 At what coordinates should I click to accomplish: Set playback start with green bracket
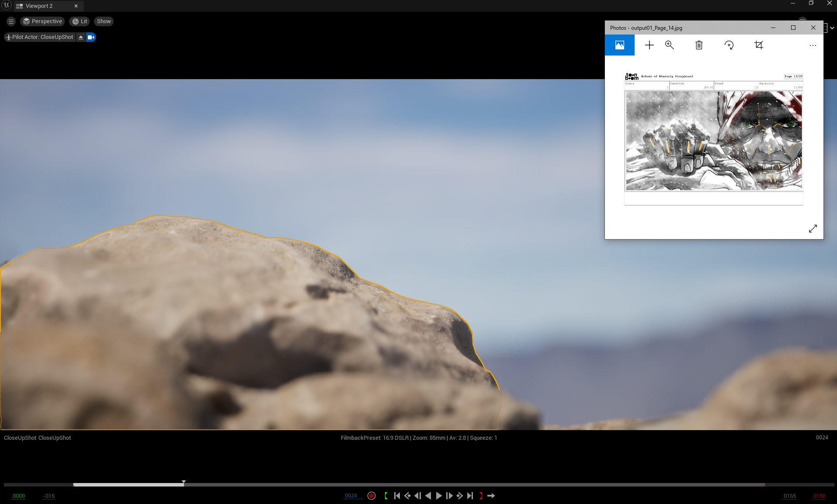click(386, 496)
